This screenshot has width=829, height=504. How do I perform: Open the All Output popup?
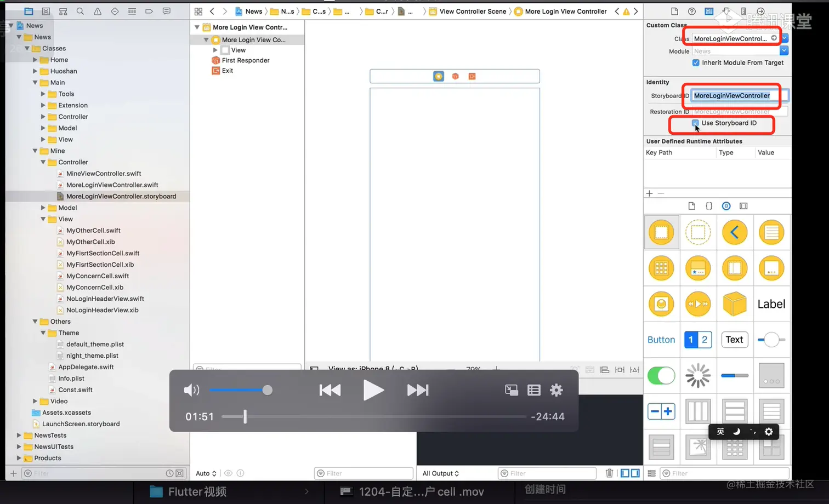click(441, 473)
